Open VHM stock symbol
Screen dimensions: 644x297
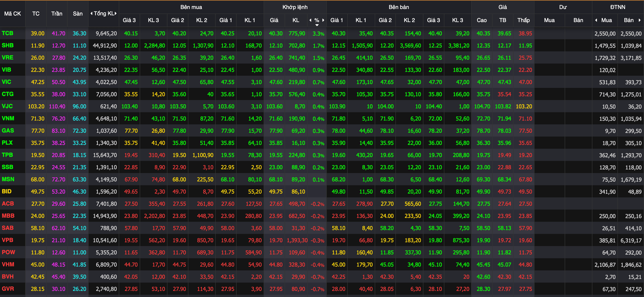(x=8, y=265)
